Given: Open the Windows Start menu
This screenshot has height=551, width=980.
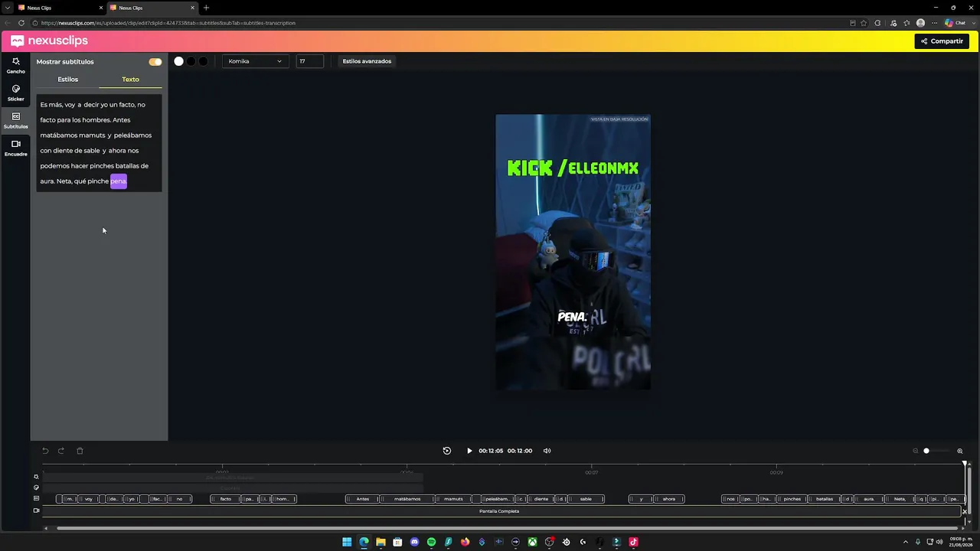Looking at the screenshot, I should [347, 542].
